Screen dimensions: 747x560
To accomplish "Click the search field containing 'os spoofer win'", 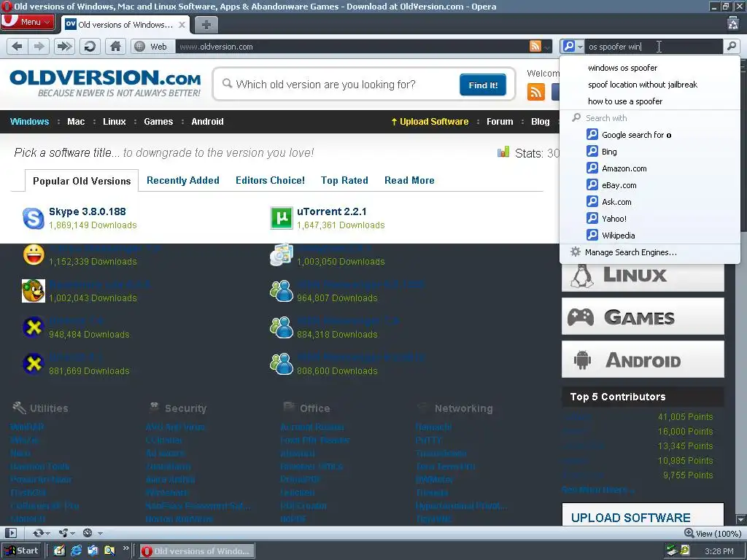I will [x=654, y=46].
